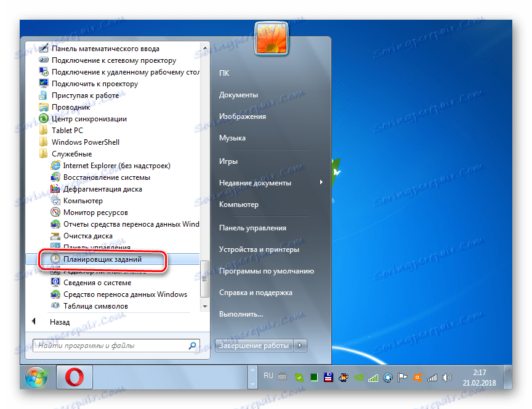Viewport: 532px width, 409px height.
Task: Open the Игры folder
Action: [228, 161]
